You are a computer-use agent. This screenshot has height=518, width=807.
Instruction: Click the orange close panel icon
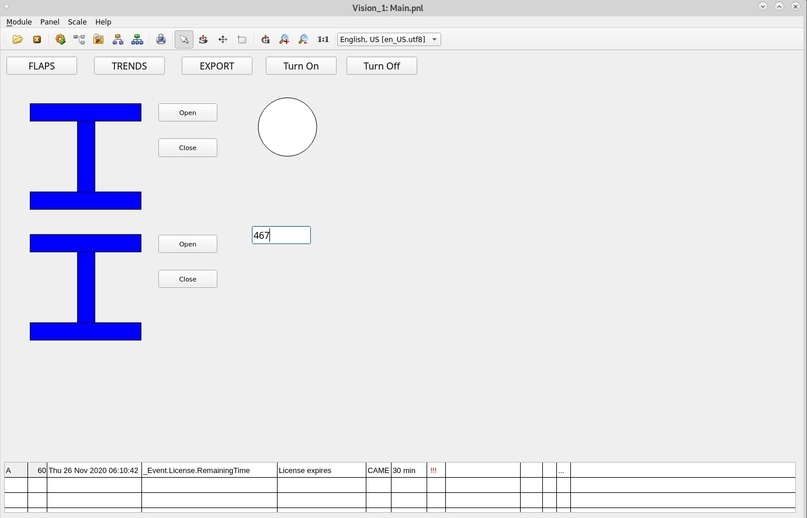(x=37, y=39)
